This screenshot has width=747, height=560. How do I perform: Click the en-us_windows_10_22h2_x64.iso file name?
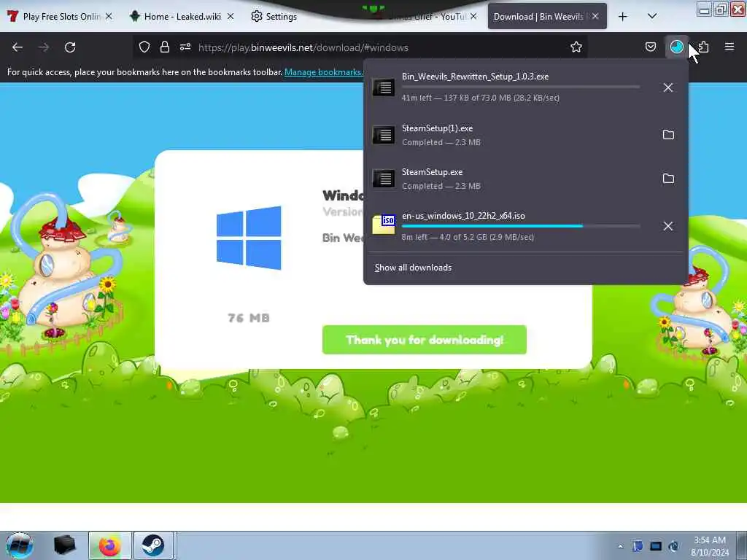463,216
